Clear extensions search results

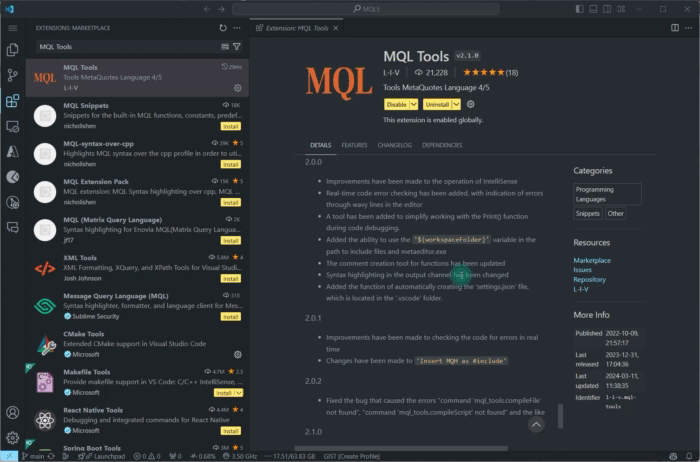tap(225, 46)
